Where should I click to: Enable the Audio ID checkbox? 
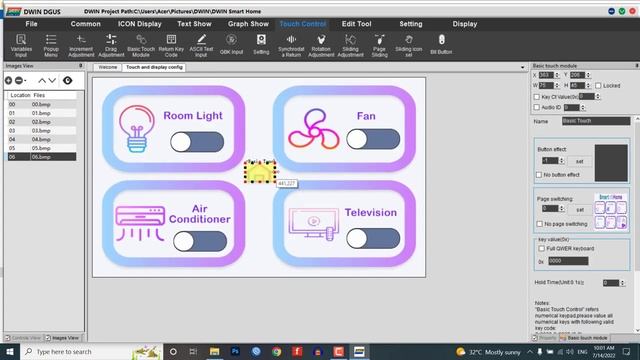pyautogui.click(x=537, y=107)
